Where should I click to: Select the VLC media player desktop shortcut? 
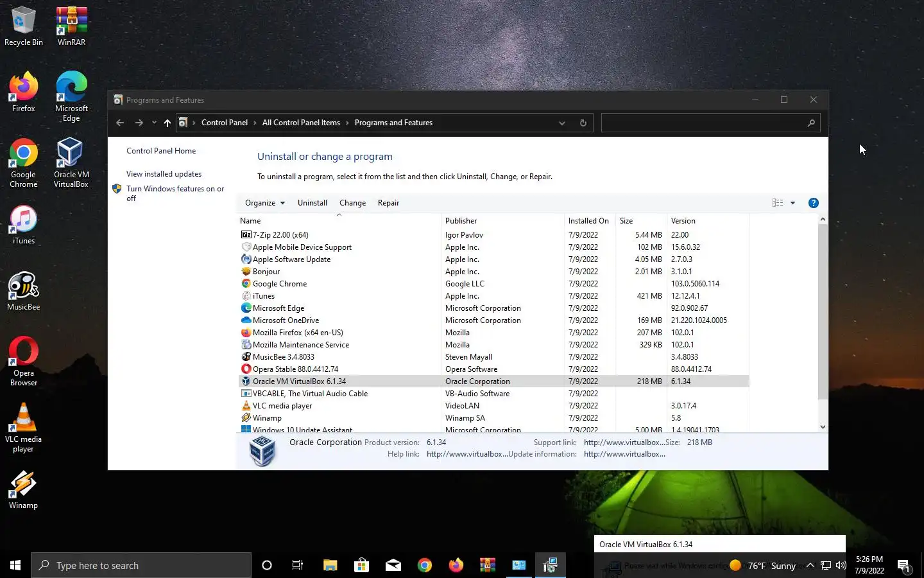24,428
